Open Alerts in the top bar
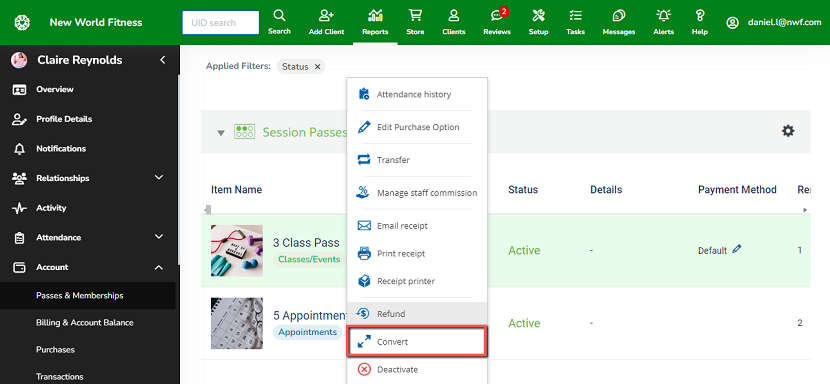This screenshot has height=384, width=830. (x=663, y=22)
